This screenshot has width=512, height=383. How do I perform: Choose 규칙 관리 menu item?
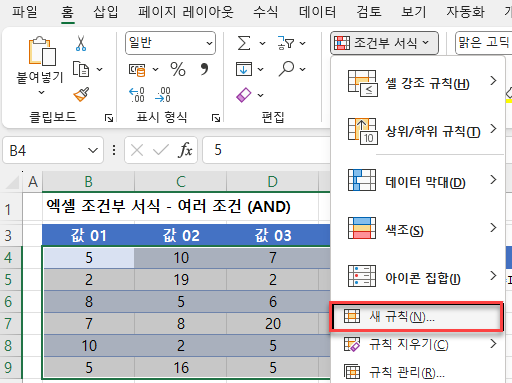(x=417, y=372)
